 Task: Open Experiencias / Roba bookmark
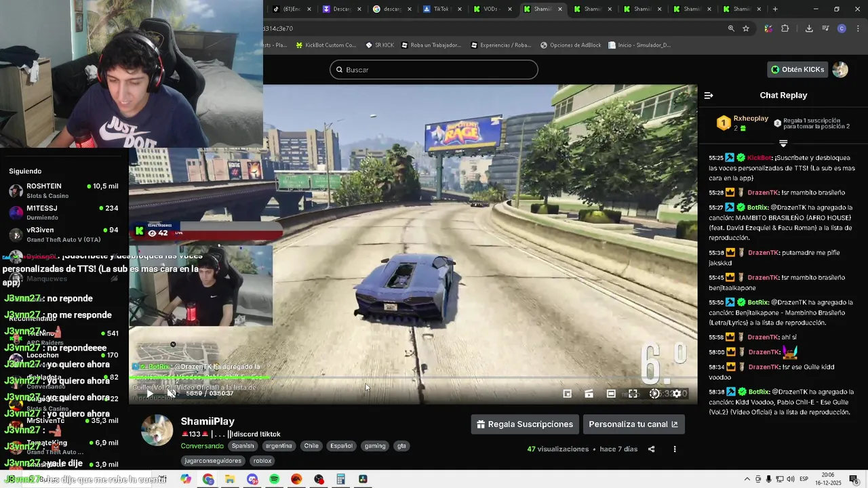[x=500, y=45]
